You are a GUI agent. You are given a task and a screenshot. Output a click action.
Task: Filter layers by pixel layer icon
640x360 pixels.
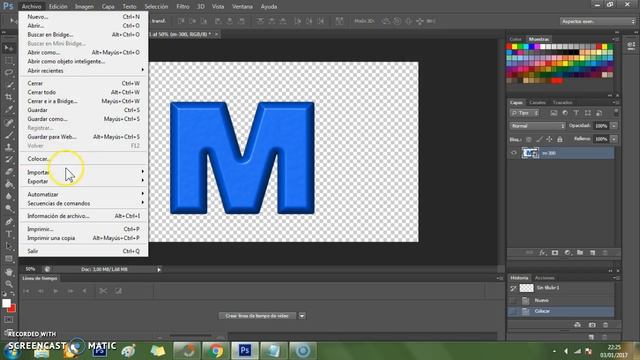(553, 113)
